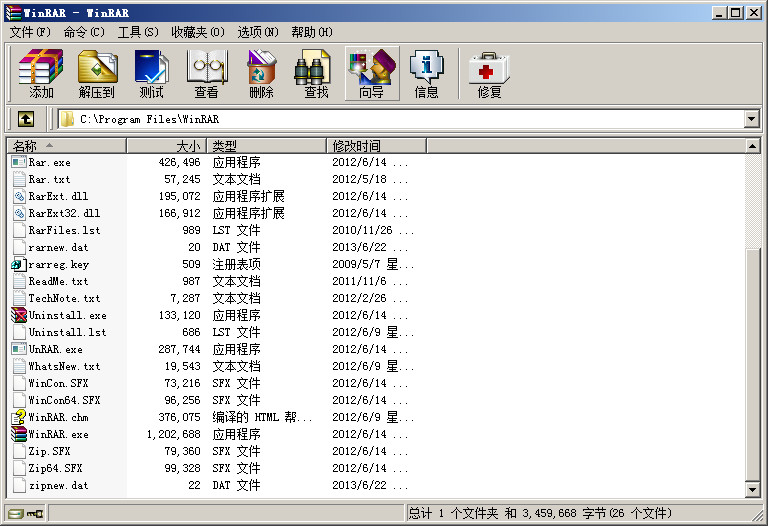Click the 编译的 HTML 帮 type cell
This screenshot has width=768, height=526.
coord(262,417)
